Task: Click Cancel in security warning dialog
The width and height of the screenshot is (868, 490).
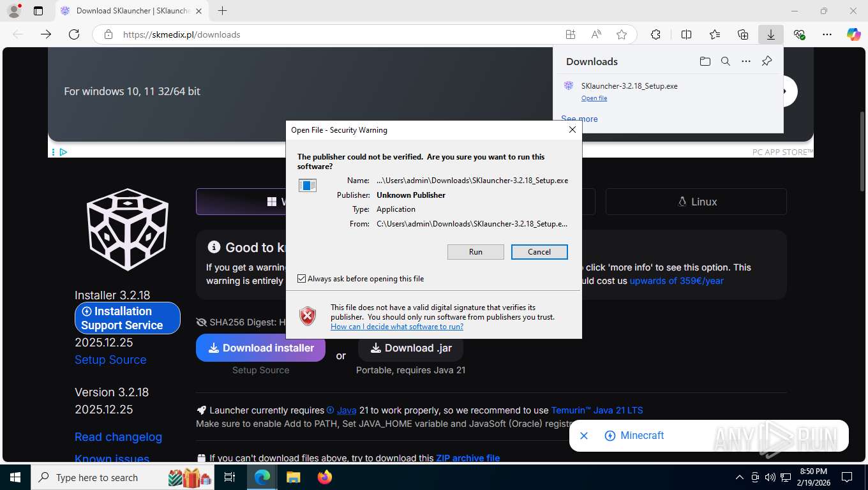Action: coord(539,252)
